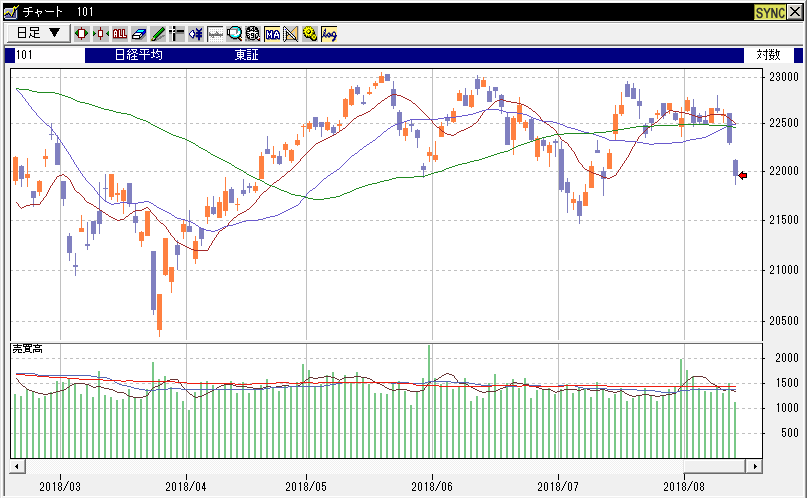Image resolution: width=807 pixels, height=498 pixels.
Task: Click the yellow gears settings icon
Action: [x=310, y=33]
